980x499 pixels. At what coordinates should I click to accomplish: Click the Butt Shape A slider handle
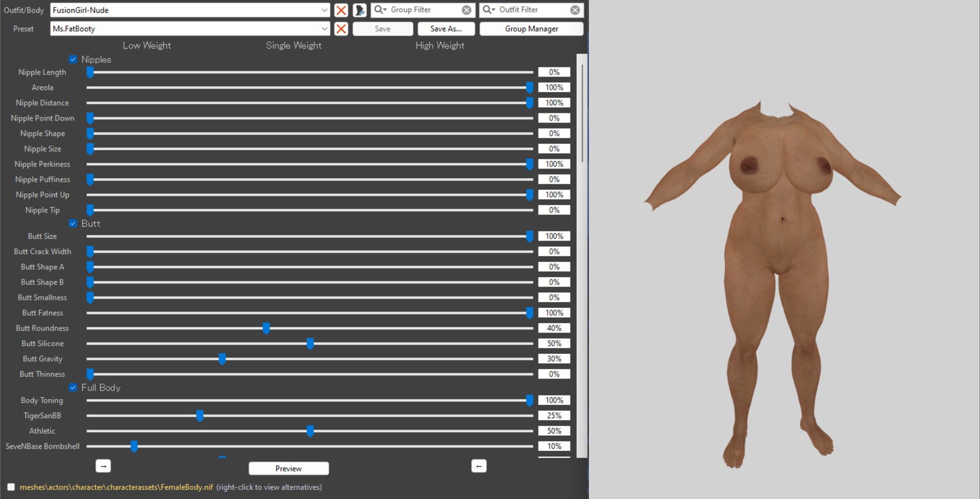pyautogui.click(x=90, y=267)
